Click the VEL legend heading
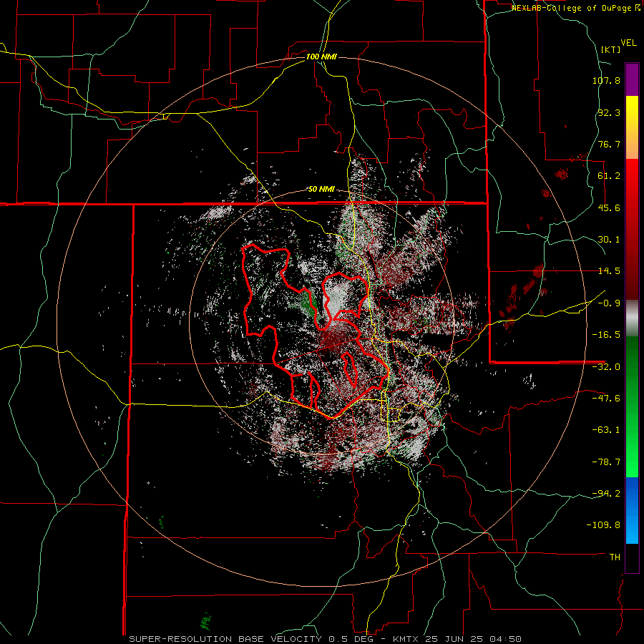The height and width of the screenshot is (644, 644). tap(628, 43)
